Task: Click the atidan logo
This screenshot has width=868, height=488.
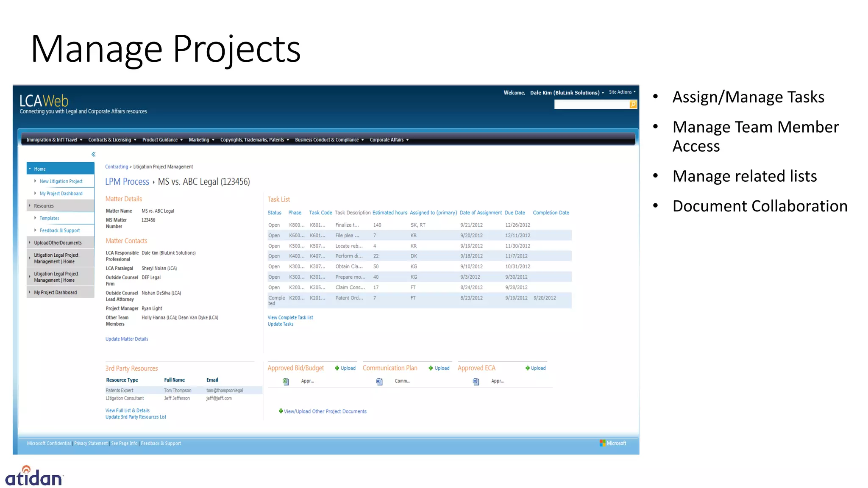Action: click(x=34, y=476)
